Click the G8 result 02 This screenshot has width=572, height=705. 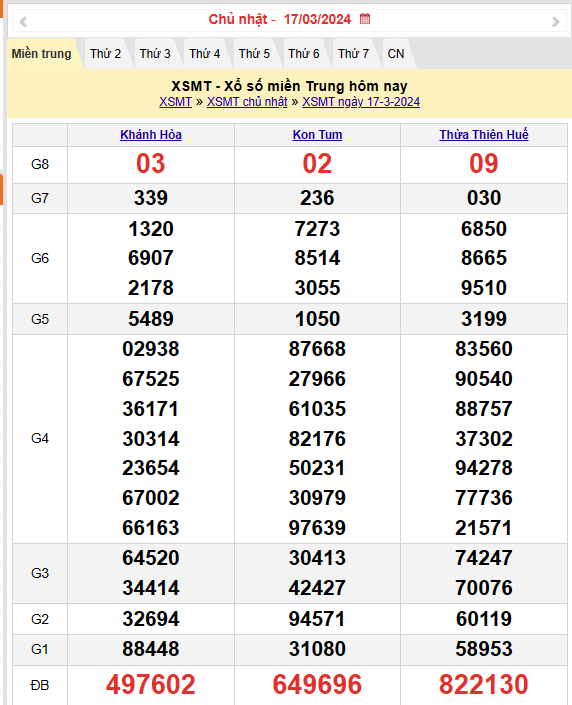click(317, 164)
